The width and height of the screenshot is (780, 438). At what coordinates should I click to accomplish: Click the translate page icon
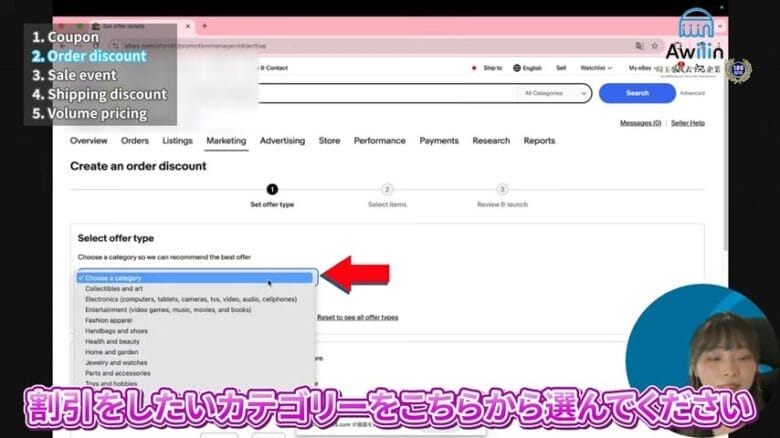pyautogui.click(x=639, y=46)
